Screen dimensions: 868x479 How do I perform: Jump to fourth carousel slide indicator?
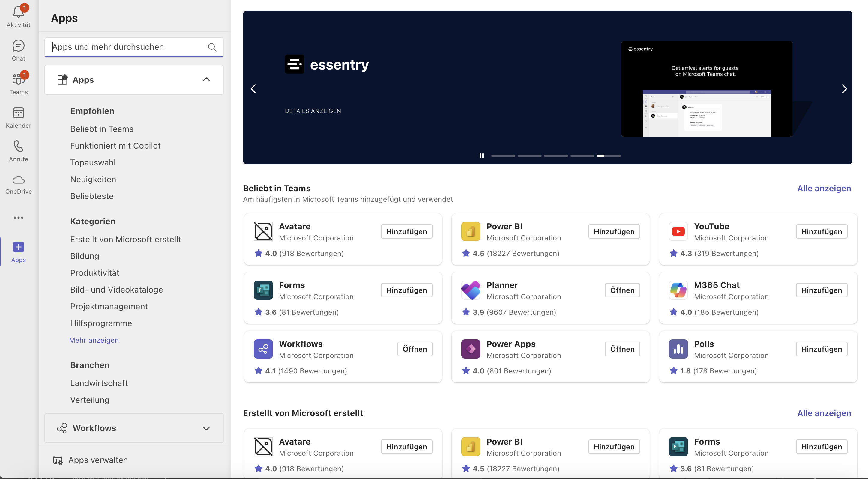(x=582, y=156)
